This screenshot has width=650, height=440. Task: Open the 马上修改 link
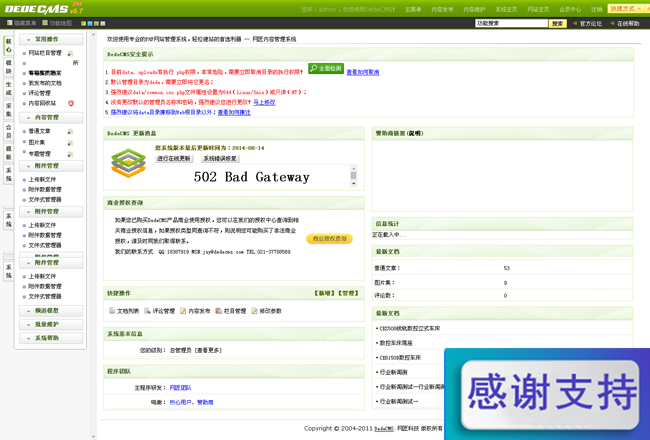click(x=264, y=102)
